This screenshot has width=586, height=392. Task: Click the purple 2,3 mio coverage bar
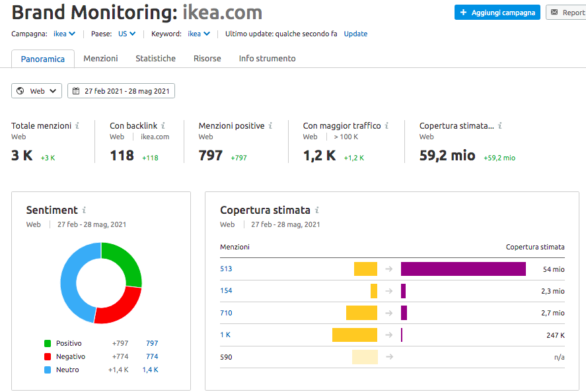pos(403,291)
